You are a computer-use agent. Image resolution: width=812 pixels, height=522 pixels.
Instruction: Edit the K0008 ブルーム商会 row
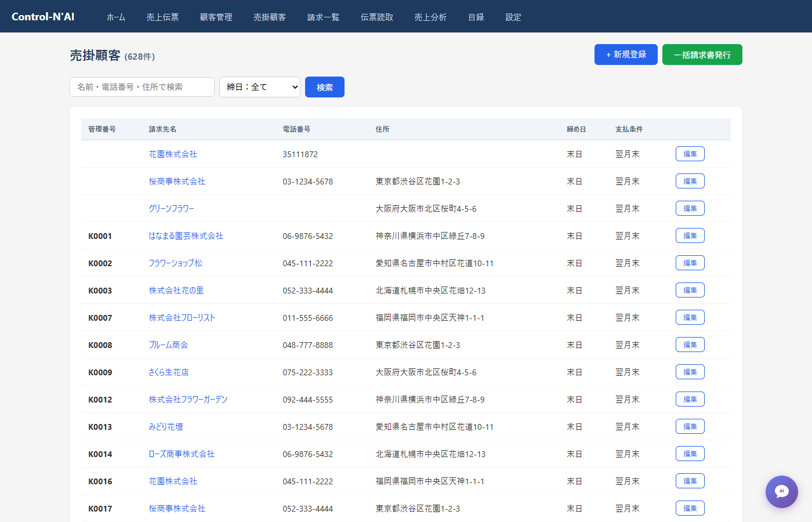[x=690, y=345]
